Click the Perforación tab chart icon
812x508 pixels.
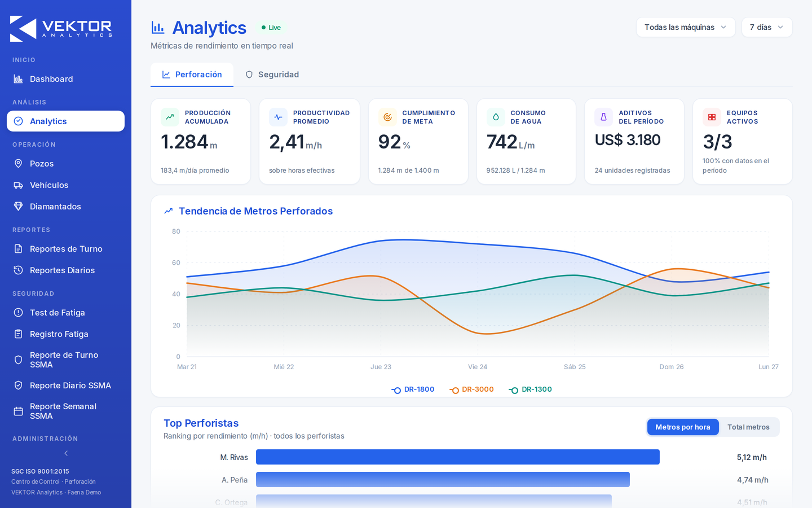166,75
